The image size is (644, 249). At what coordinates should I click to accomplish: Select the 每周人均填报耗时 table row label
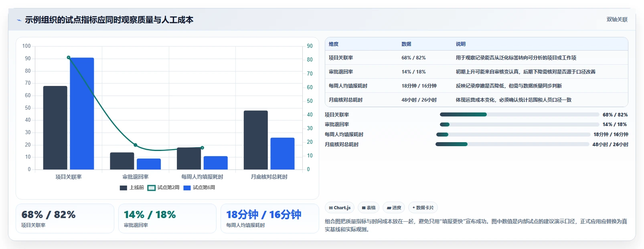(x=348, y=86)
